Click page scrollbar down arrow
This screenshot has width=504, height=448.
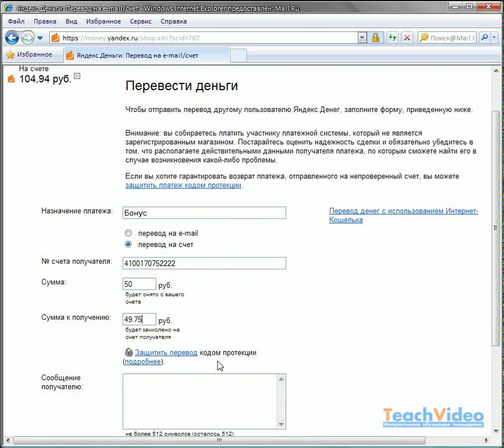click(496, 431)
